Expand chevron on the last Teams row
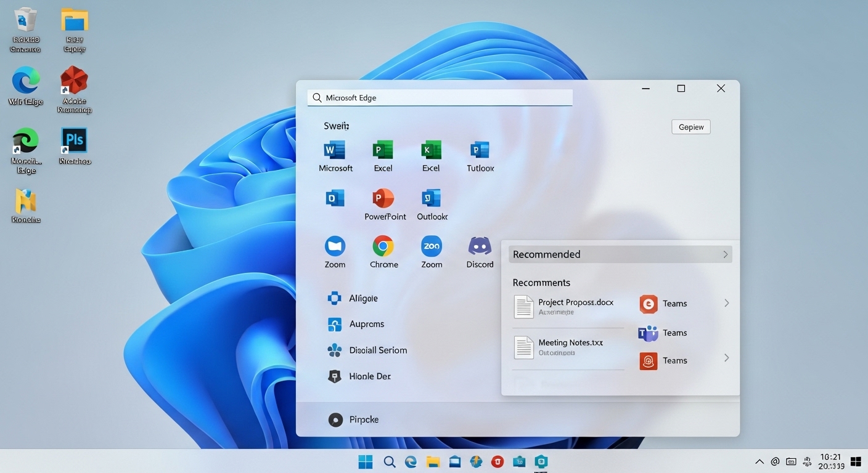Viewport: 868px width, 473px height. click(x=726, y=358)
